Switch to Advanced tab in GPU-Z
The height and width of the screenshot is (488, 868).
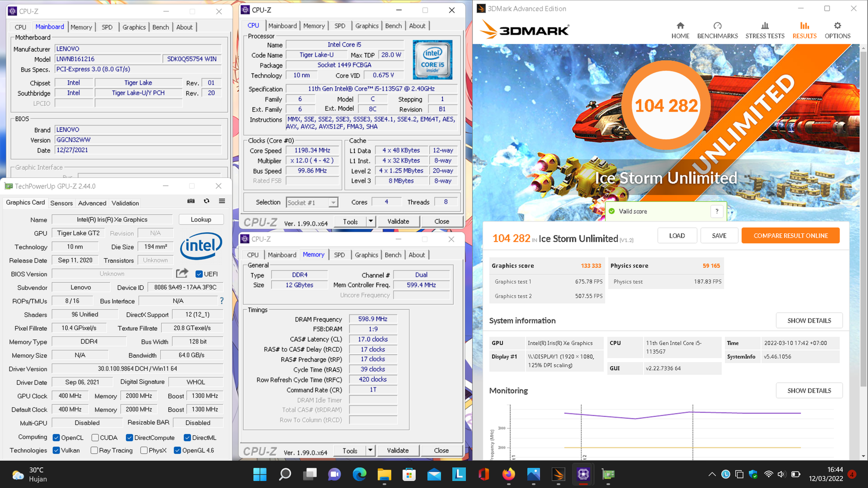[x=92, y=203]
